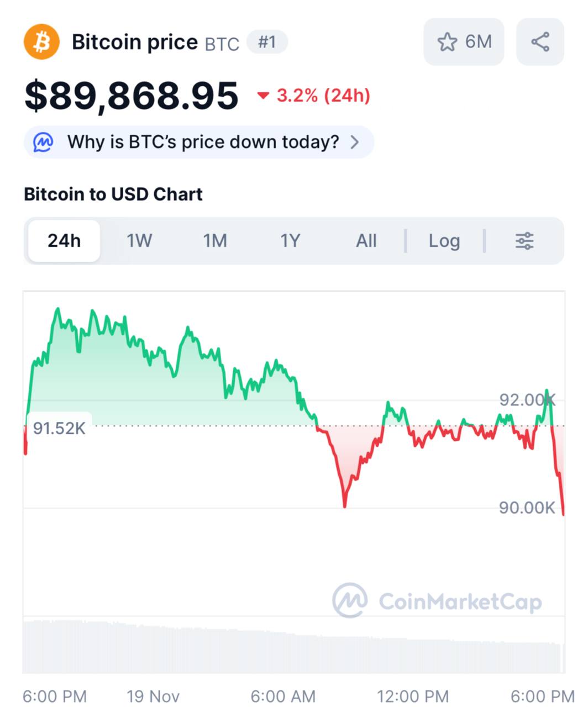Toggle Log scale on the chart
The height and width of the screenshot is (707, 588).
click(x=444, y=241)
